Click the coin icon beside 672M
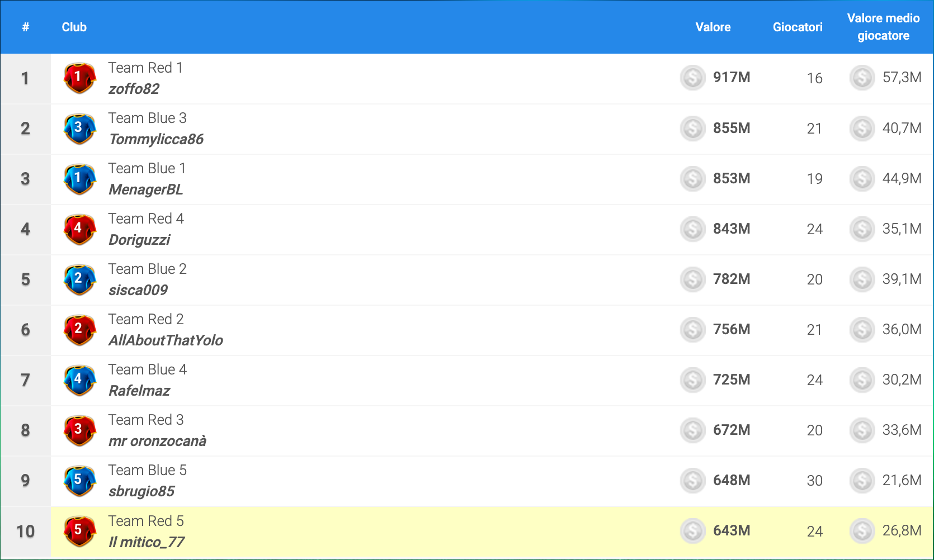Screen dimensions: 934x560 (x=692, y=430)
